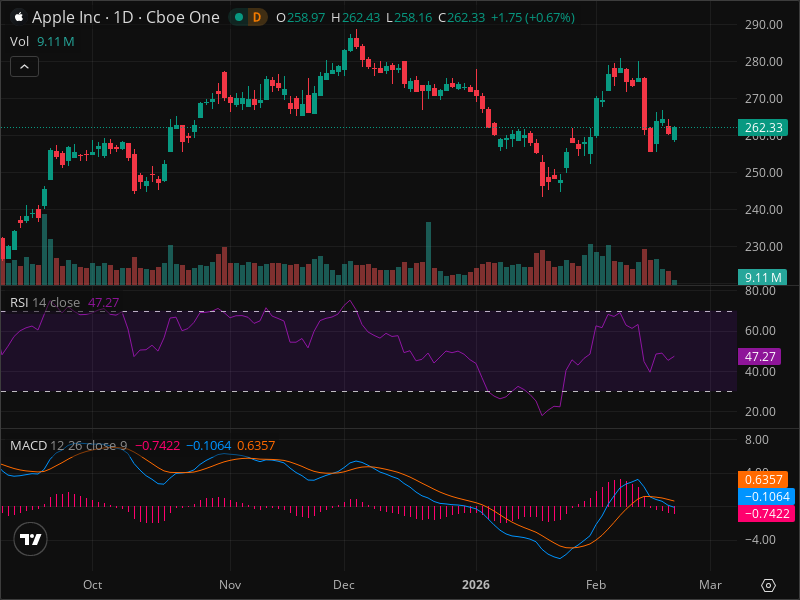Click the change +1.75 (+0.67%) value
Screen dimensions: 800x600
[x=533, y=17]
